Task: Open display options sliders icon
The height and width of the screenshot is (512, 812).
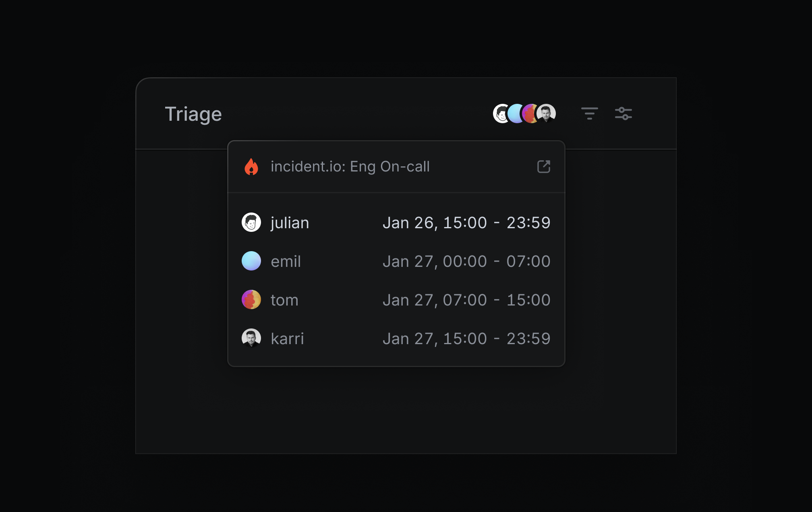Action: 623,114
